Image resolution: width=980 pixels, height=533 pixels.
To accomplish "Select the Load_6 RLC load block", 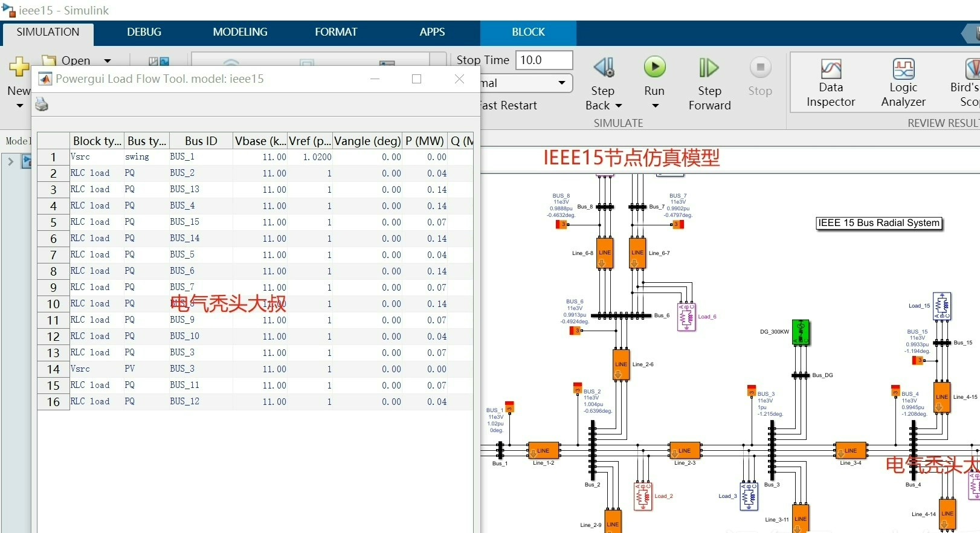I will coord(686,317).
